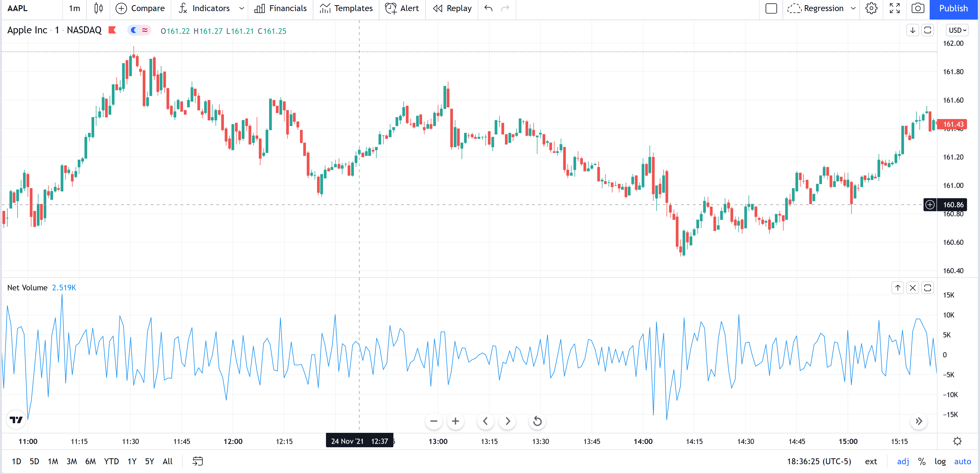Click the TradingView logo
This screenshot has width=980, height=474.
tap(16, 420)
